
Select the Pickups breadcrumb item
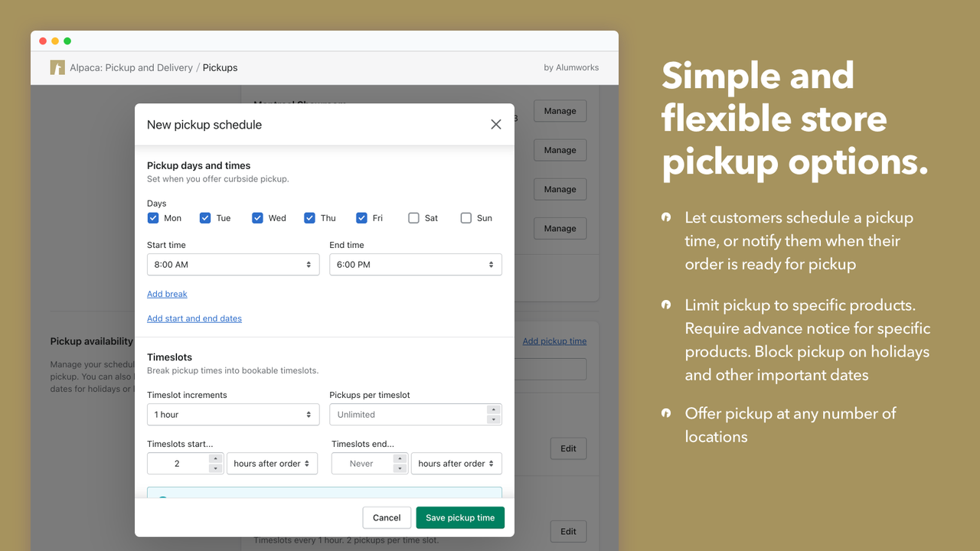(220, 67)
